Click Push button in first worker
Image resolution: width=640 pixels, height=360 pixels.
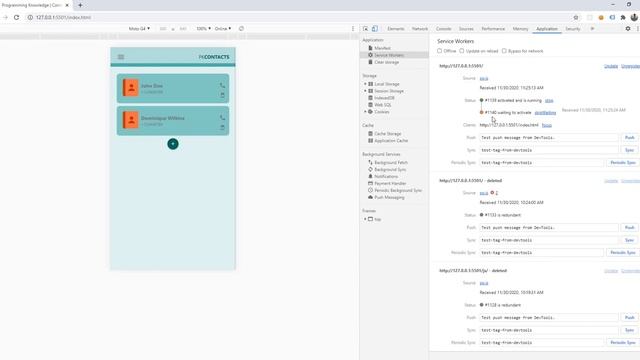click(629, 138)
